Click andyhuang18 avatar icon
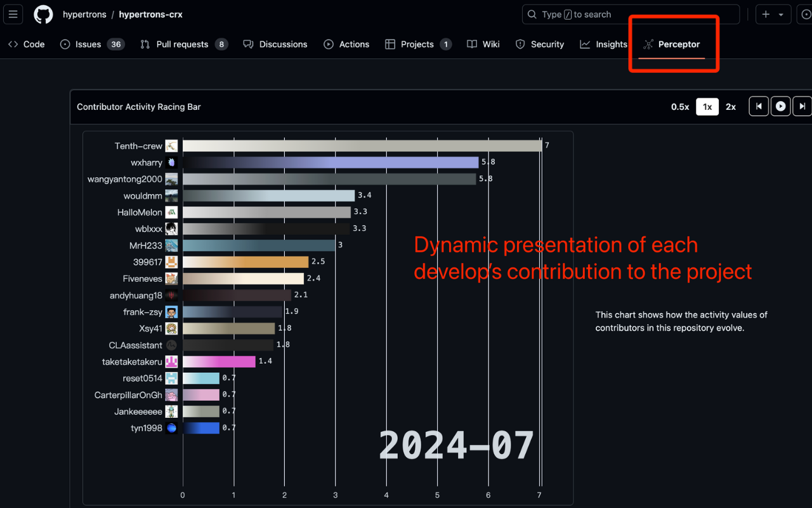The height and width of the screenshot is (508, 812). coord(171,295)
